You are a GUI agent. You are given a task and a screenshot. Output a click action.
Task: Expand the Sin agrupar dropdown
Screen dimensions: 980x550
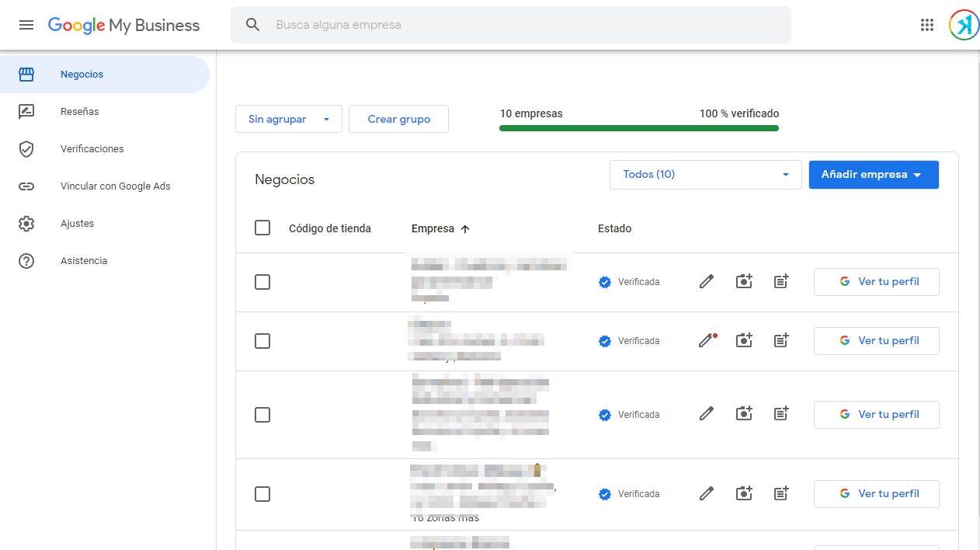[x=288, y=119]
